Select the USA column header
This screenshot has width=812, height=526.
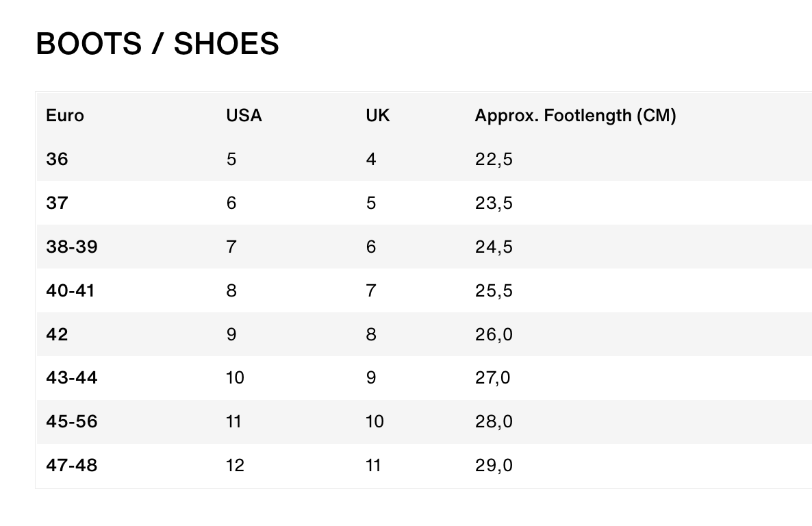coord(244,116)
